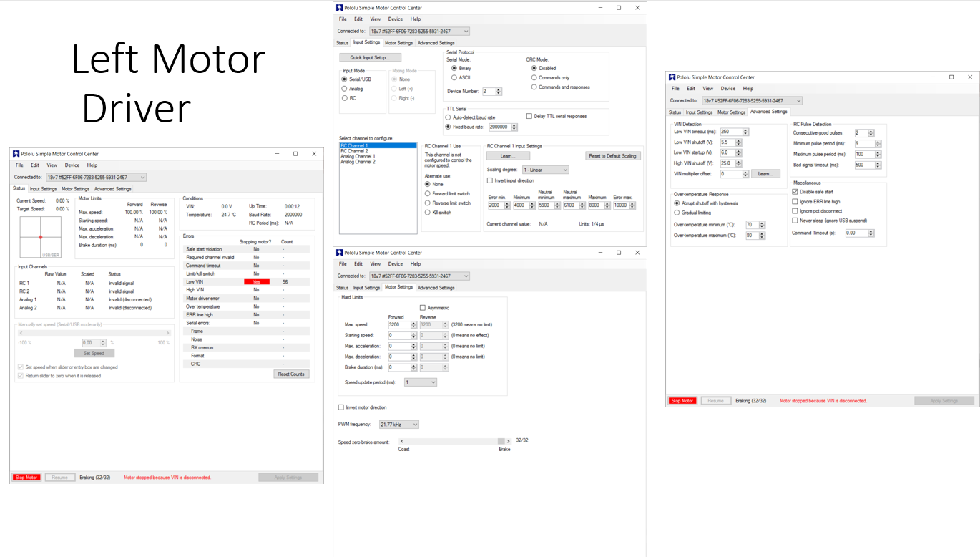Click the manual speed slider in Status-tab window
The width and height of the screenshot is (980, 557).
94,333
